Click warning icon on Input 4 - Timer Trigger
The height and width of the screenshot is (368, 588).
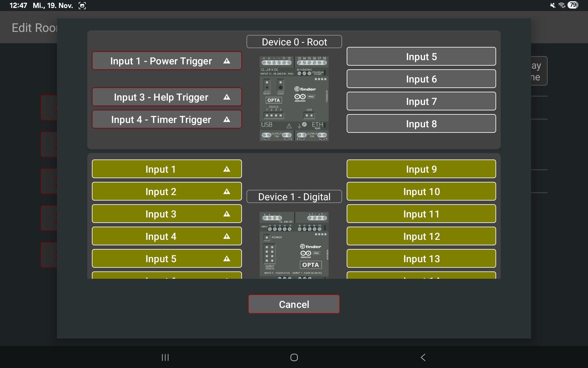pos(227,119)
